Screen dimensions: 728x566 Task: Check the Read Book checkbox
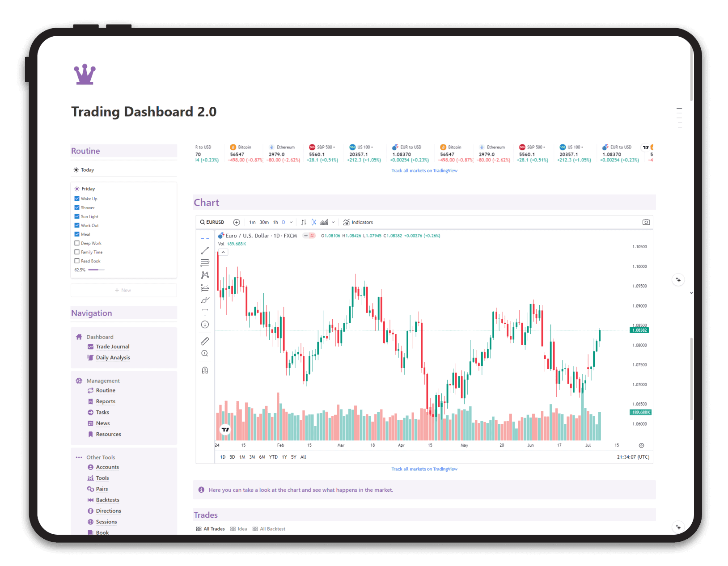coord(77,261)
